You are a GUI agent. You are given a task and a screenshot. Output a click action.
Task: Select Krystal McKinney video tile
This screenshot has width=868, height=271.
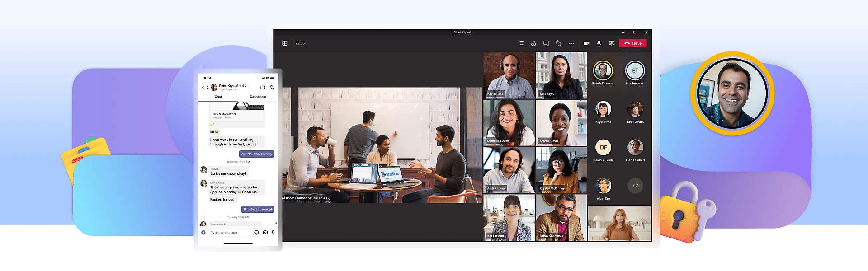point(561,170)
